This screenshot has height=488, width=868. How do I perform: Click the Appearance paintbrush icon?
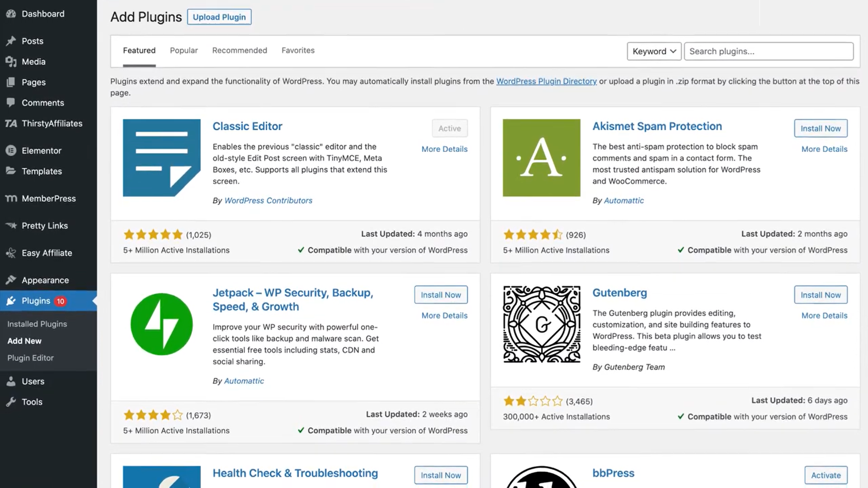pos(11,280)
